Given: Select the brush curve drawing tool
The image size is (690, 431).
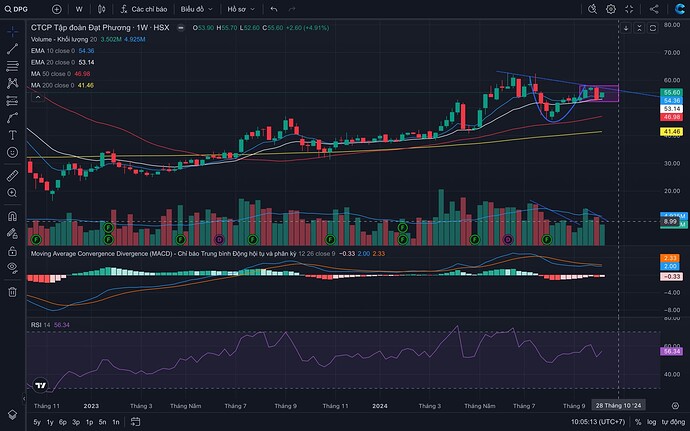Looking at the screenshot, I should pos(12,118).
